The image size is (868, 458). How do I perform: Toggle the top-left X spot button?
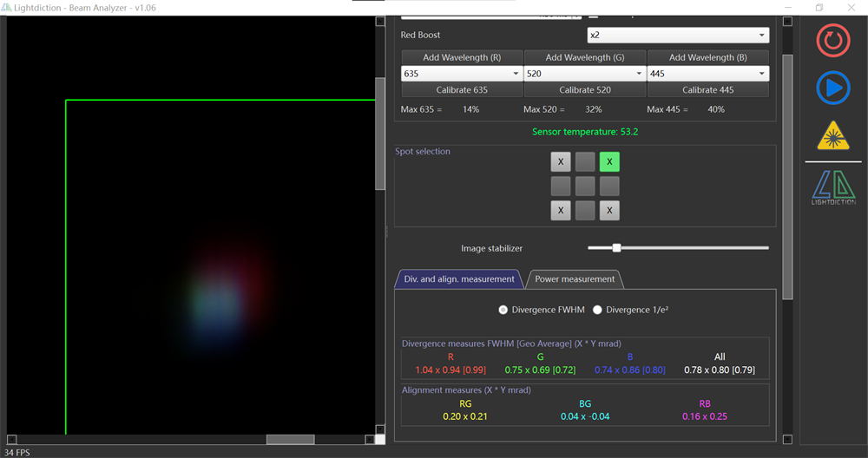point(561,162)
